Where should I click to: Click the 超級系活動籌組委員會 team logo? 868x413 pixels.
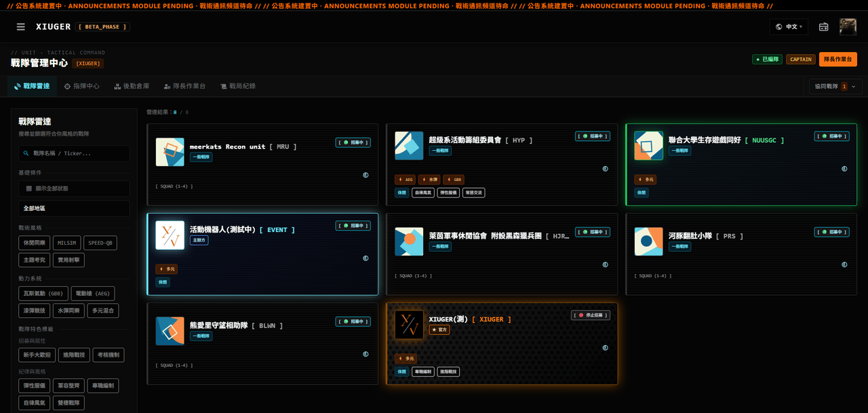(x=409, y=146)
